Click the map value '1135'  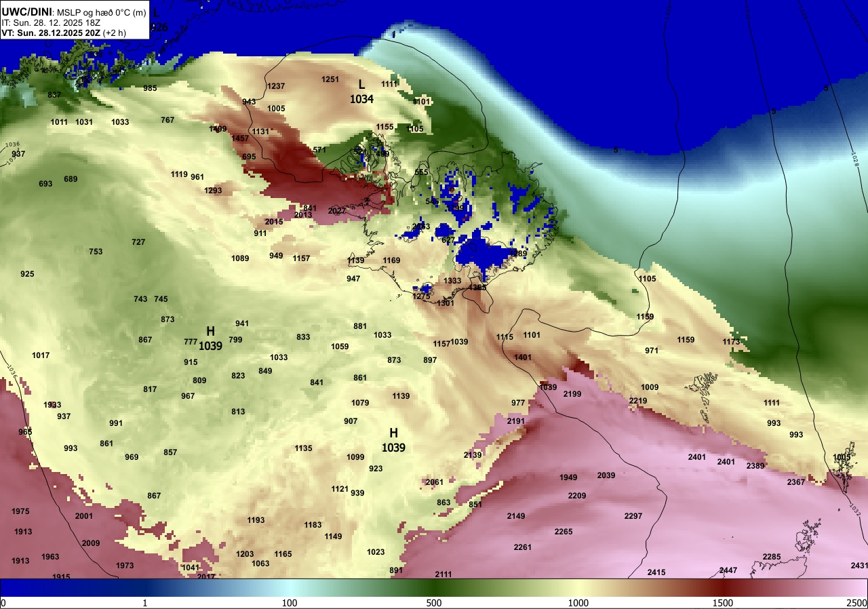[x=303, y=448]
